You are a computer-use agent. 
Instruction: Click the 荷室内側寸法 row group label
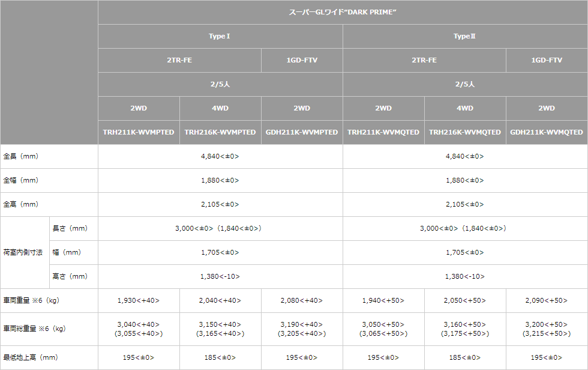25,252
